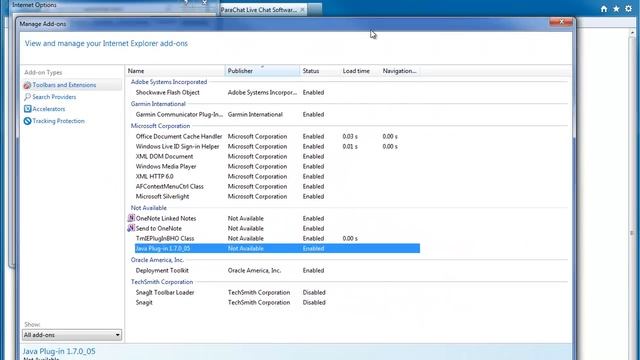Close the Manage Add-ons dialog
Image resolution: width=640 pixels, height=360 pixels.
[x=560, y=22]
